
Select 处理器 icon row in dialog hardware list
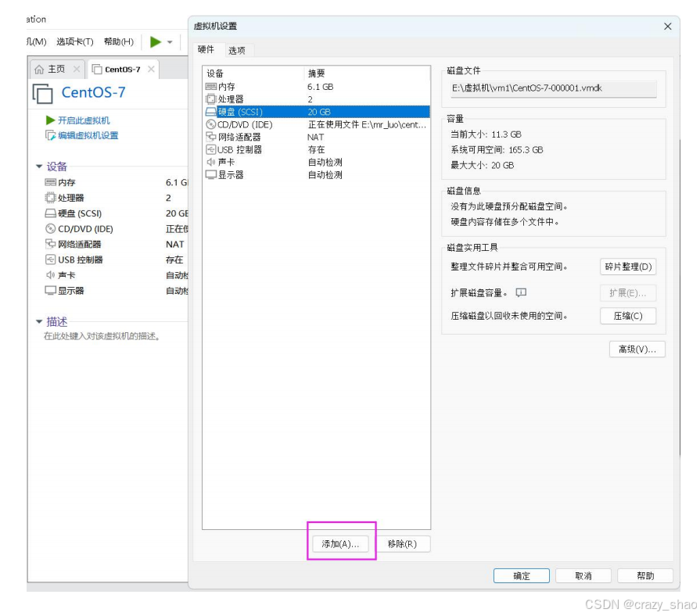click(210, 99)
